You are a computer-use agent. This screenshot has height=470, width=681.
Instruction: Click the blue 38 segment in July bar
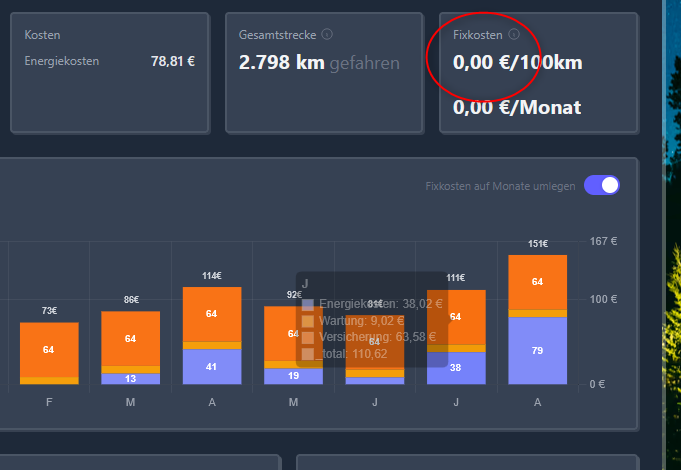[x=456, y=368]
